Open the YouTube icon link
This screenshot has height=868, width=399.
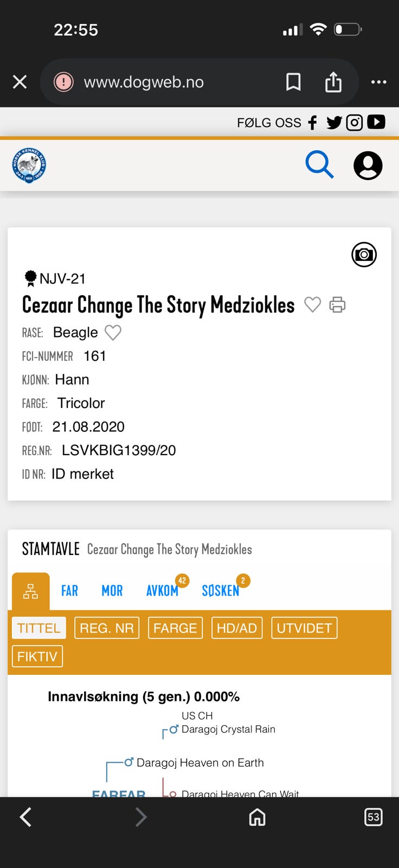point(376,122)
